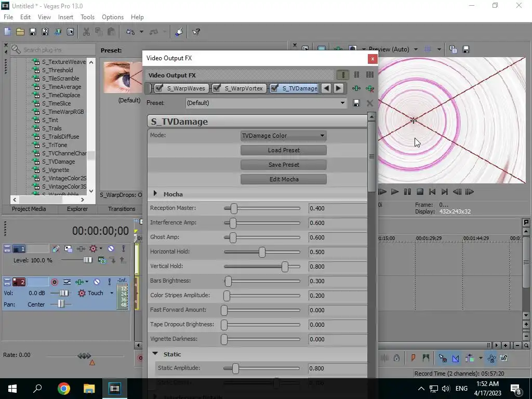The image size is (532, 399).
Task: Delete FX preset with X icon
Action: coord(370,103)
